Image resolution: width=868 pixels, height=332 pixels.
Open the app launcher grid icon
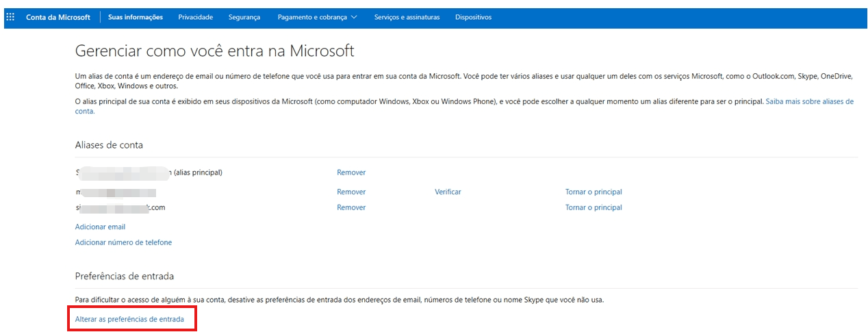point(10,17)
